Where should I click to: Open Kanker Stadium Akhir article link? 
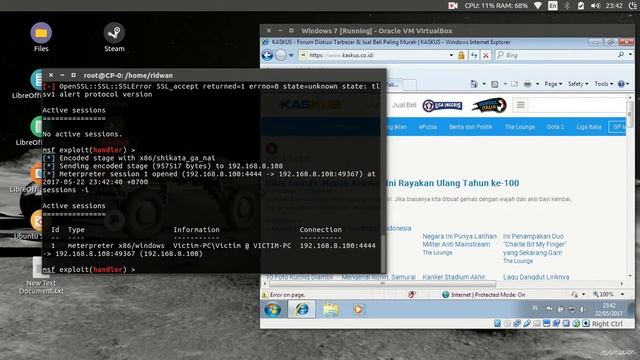click(454, 277)
